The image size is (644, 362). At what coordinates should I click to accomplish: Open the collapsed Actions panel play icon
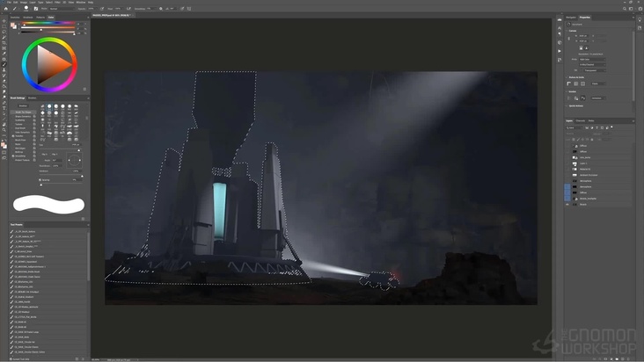pyautogui.click(x=560, y=51)
